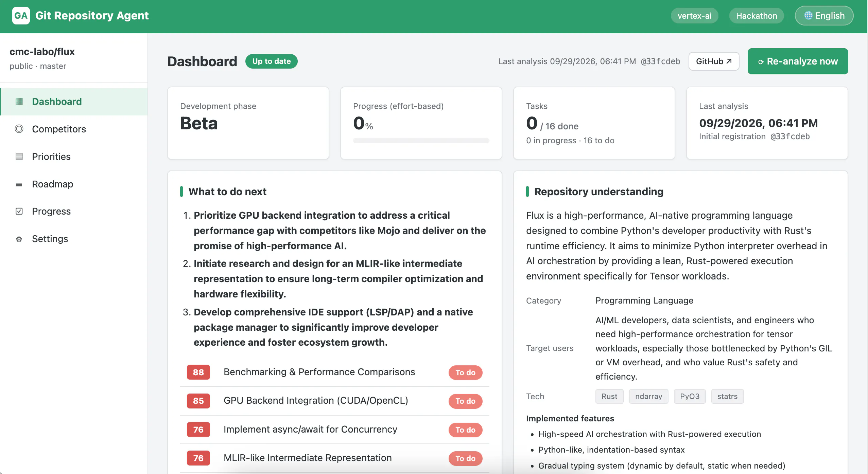Image resolution: width=868 pixels, height=474 pixels.
Task: Open the Progress page
Action: pos(74,211)
